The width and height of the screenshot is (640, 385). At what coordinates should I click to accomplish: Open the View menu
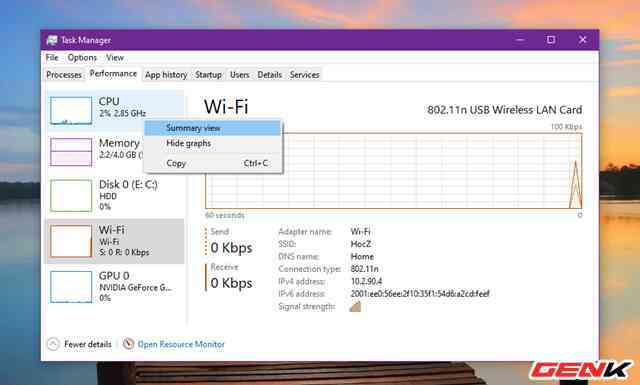pos(115,58)
